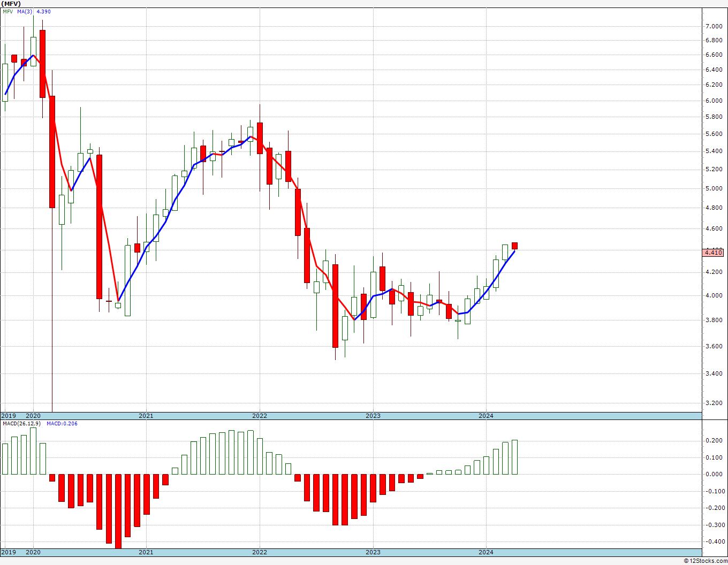Click the 4.200 price axis label

(713, 272)
